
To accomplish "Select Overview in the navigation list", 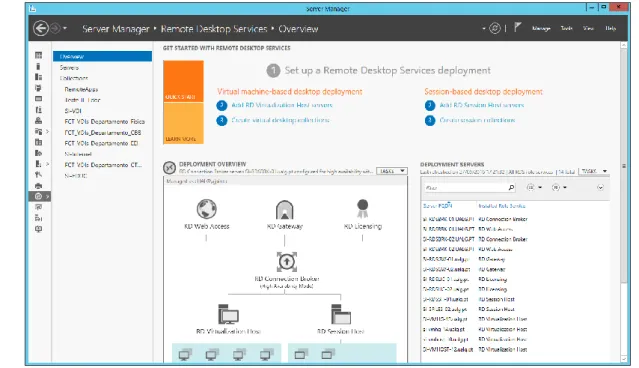I will 102,57.
